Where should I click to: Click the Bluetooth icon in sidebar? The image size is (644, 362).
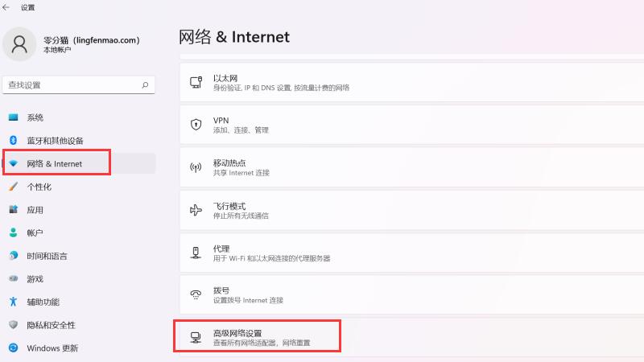coord(13,140)
